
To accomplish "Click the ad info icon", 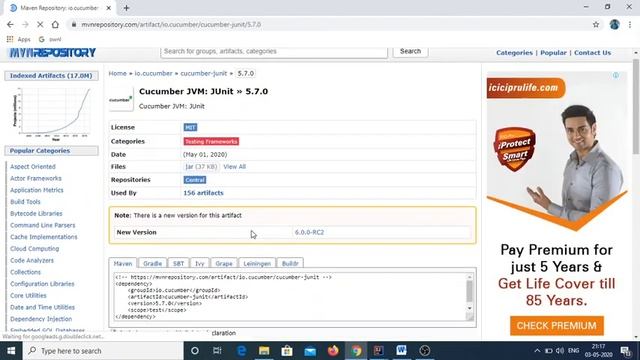I will point(616,75).
